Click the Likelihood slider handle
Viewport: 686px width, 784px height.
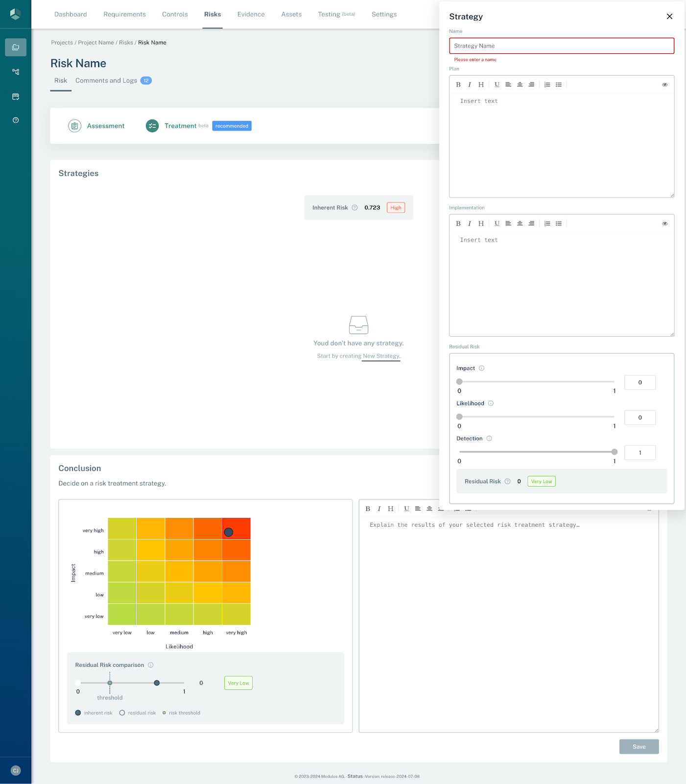(459, 417)
